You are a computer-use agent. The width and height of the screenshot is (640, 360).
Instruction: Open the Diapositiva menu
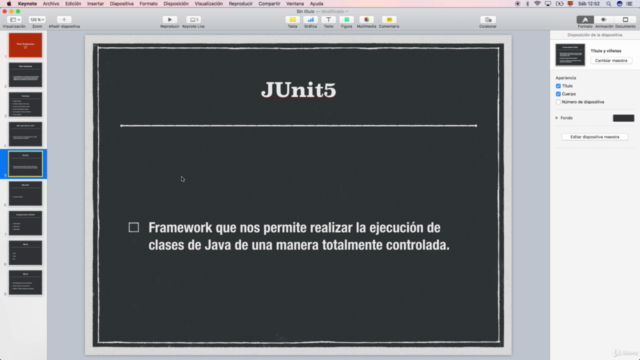tap(122, 4)
